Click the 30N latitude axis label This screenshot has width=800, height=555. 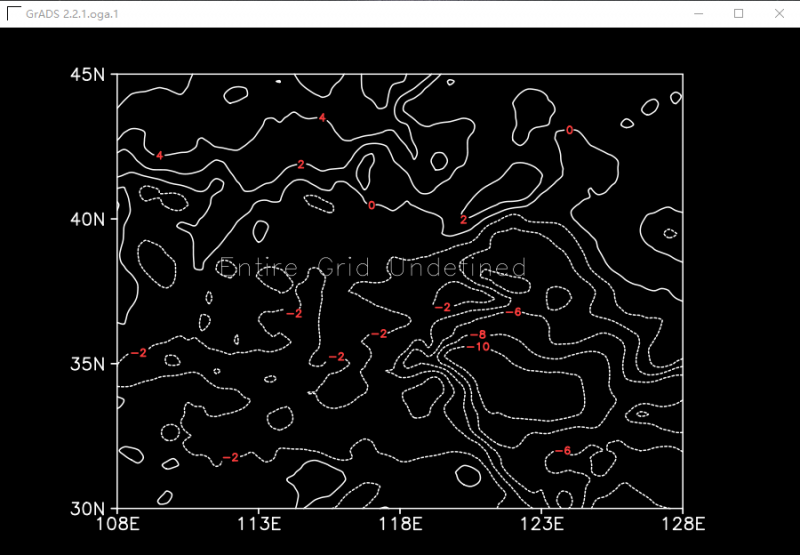click(x=89, y=507)
